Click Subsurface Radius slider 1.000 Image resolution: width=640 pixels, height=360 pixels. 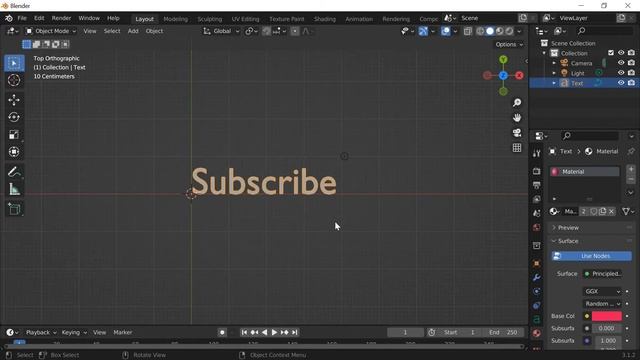point(607,340)
